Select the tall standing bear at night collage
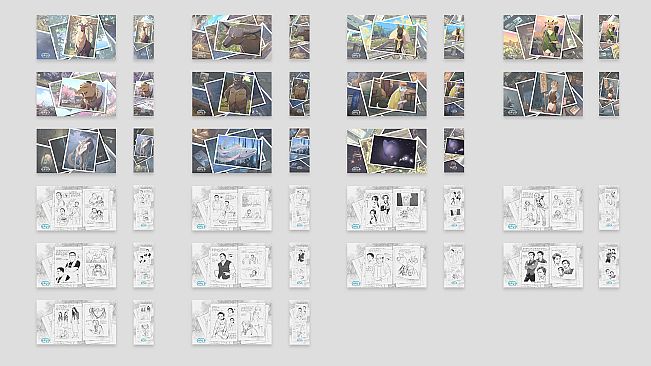 click(299, 94)
